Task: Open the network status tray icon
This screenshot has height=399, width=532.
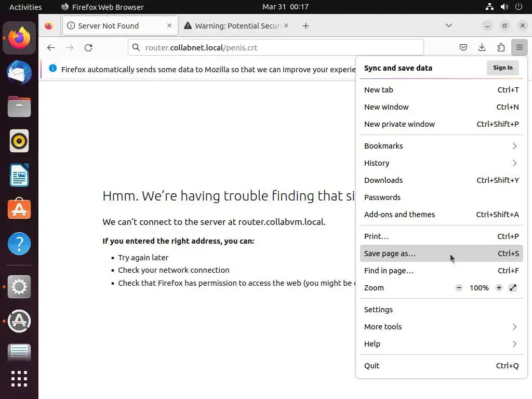Action: (x=489, y=7)
